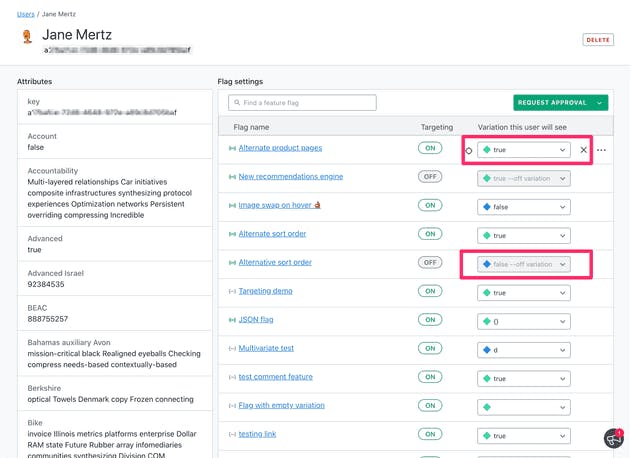Click the flag icon beside Image swap on hover
640x458 pixels.
pos(232,206)
